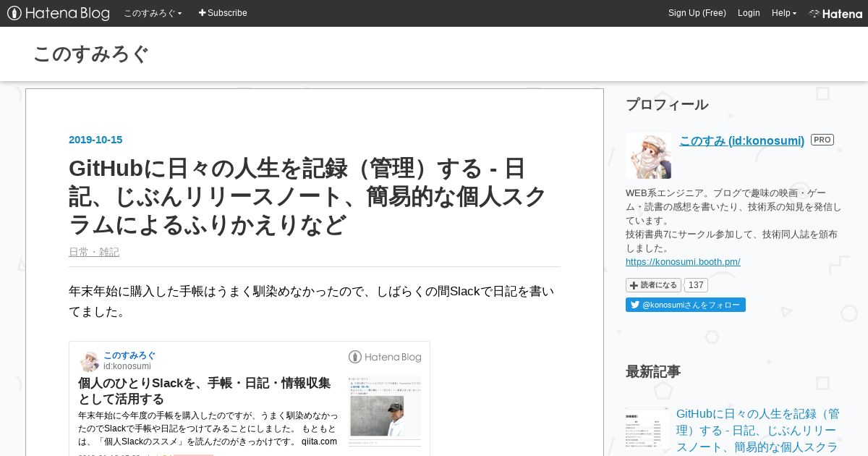This screenshot has height=456, width=868.
Task: Open the 日常・雑記 category link
Action: pos(94,252)
